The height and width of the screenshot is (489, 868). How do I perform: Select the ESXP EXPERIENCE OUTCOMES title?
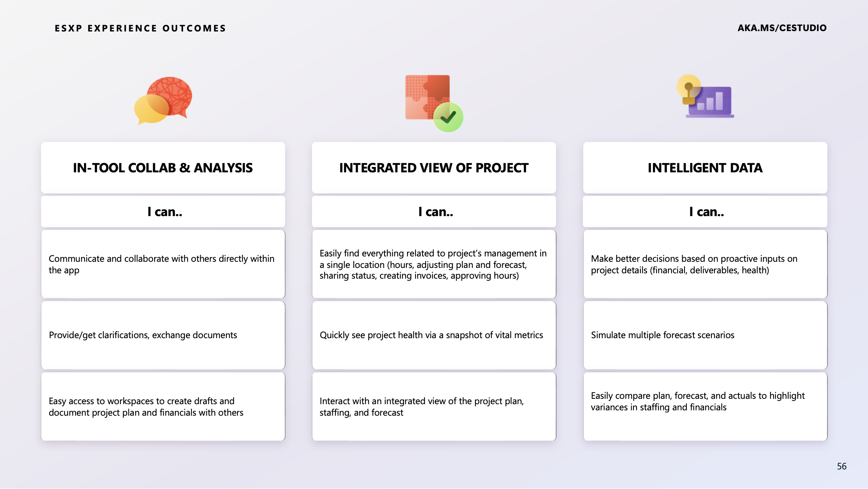pos(140,28)
